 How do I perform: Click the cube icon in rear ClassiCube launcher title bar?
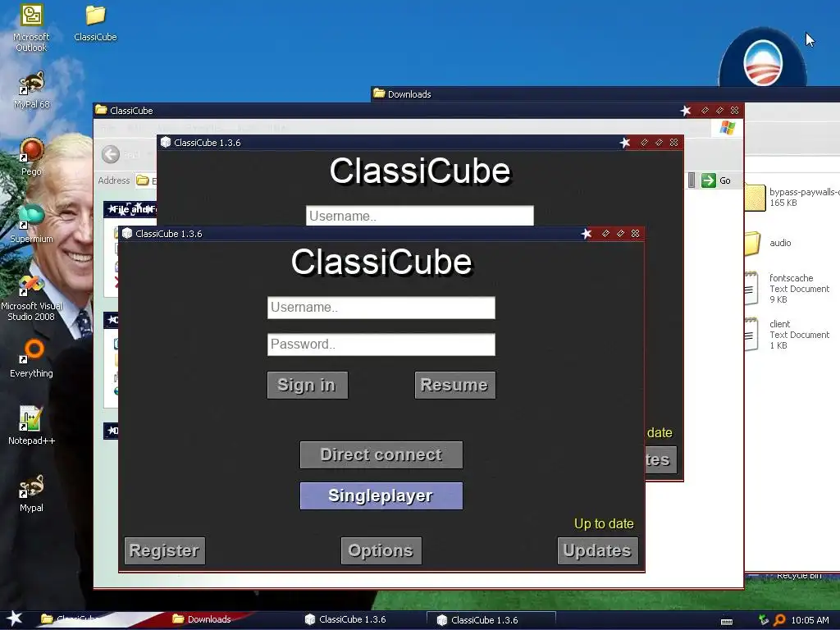click(x=166, y=142)
